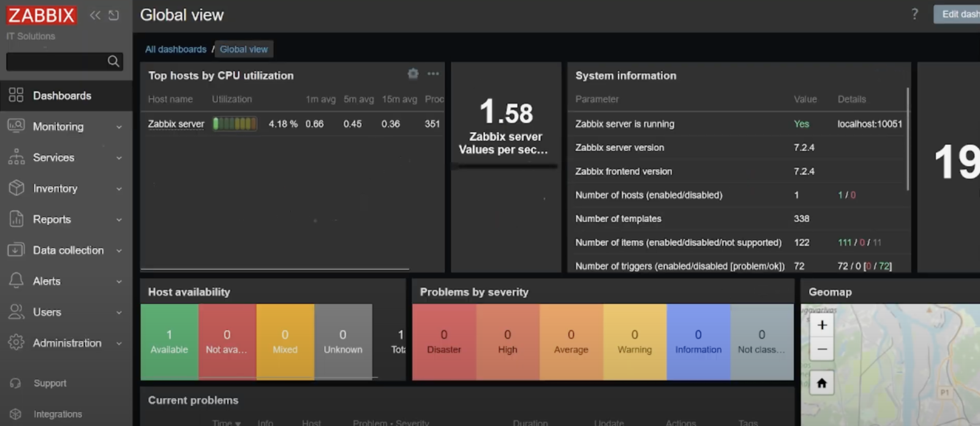This screenshot has height=426, width=980.
Task: Click the help question mark icon
Action: point(914,14)
